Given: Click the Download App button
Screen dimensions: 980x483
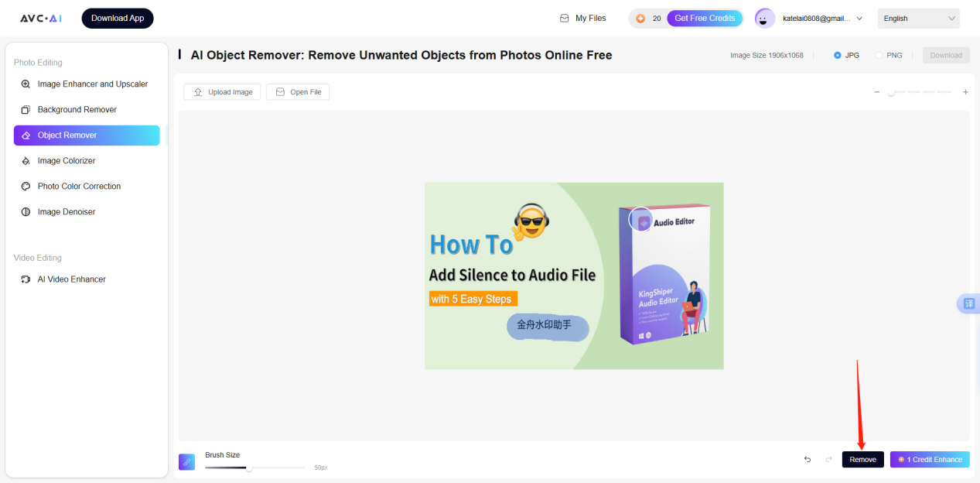Looking at the screenshot, I should 118,18.
